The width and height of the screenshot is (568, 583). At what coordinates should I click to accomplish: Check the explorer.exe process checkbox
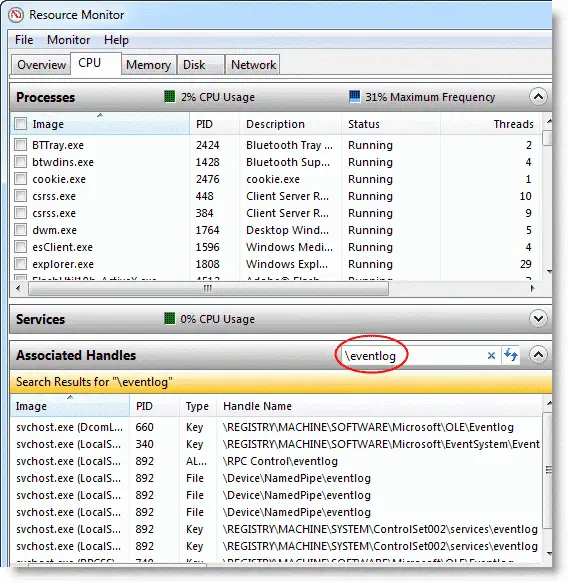[x=20, y=264]
